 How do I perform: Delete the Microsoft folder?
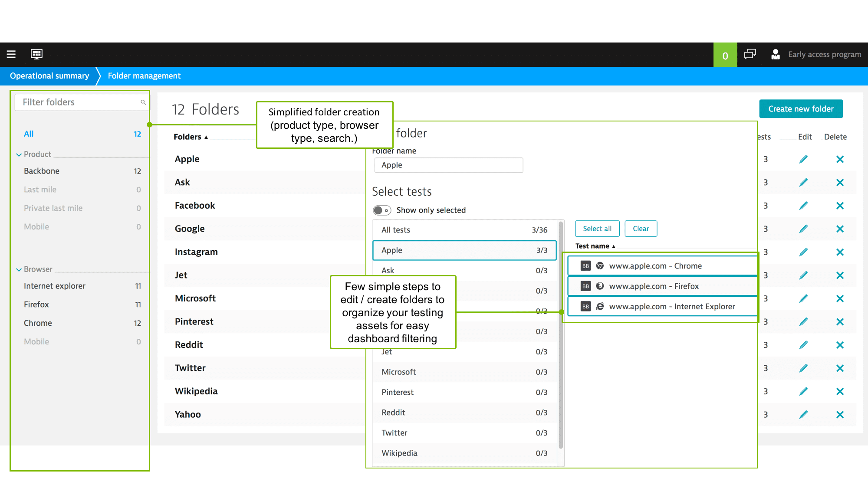pos(840,298)
